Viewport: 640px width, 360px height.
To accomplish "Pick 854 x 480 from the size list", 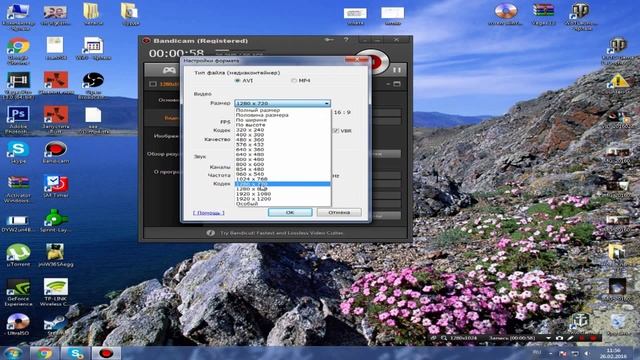I will tap(282, 169).
